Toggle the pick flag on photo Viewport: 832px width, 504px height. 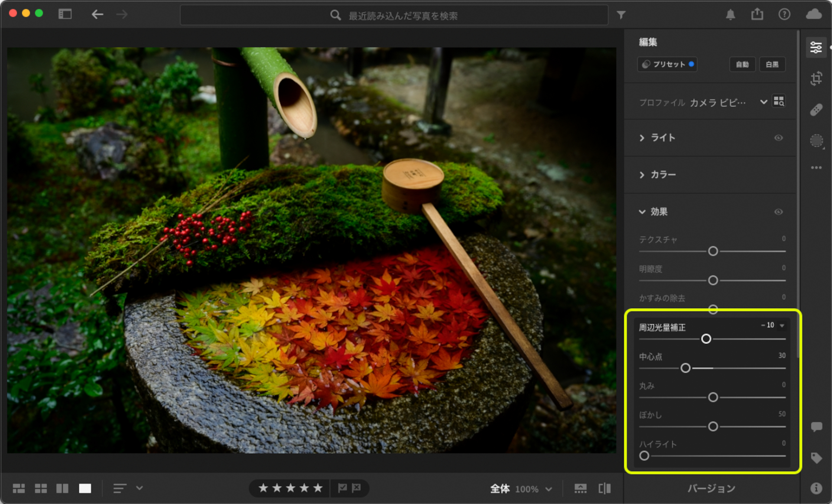pos(342,488)
